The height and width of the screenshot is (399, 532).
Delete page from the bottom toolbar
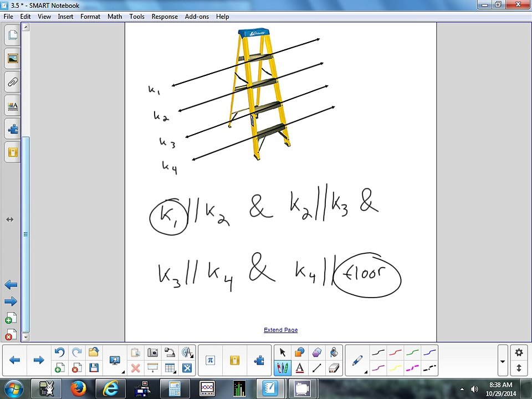pos(77,368)
